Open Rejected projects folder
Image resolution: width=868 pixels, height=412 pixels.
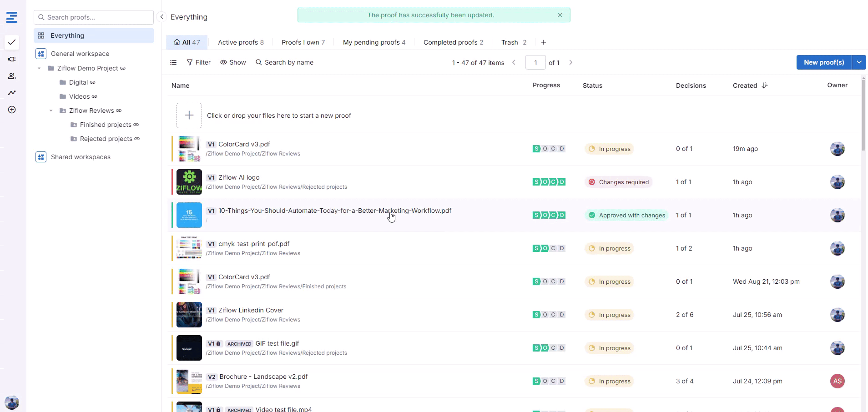106,139
